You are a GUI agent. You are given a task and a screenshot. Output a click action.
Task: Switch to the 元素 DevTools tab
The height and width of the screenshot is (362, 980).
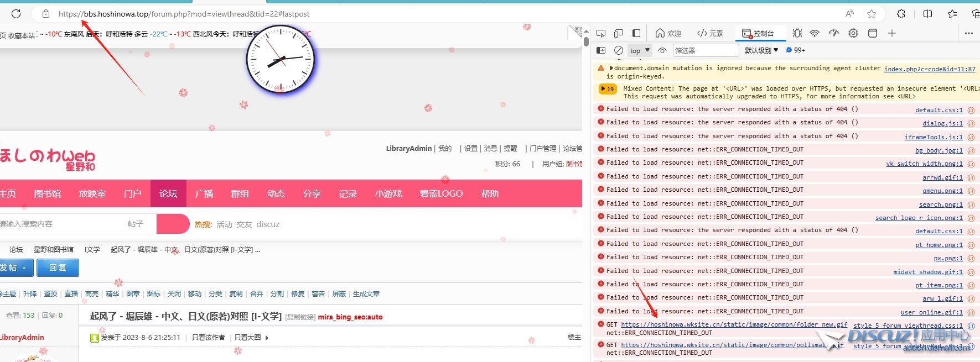pos(711,33)
